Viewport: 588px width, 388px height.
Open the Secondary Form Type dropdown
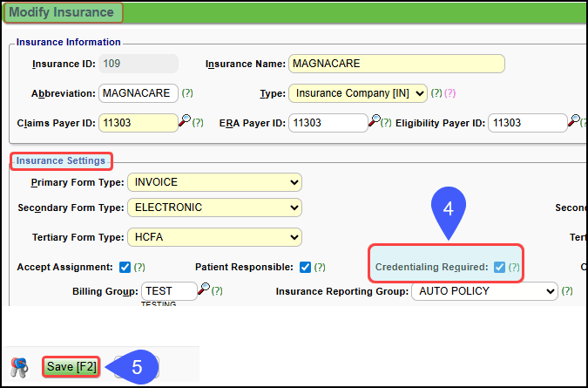[x=214, y=208]
